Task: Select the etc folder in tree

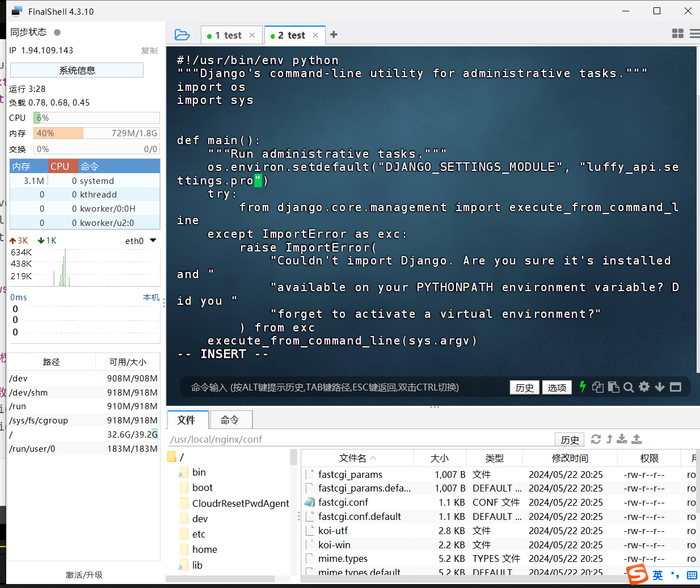Action: pyautogui.click(x=199, y=534)
